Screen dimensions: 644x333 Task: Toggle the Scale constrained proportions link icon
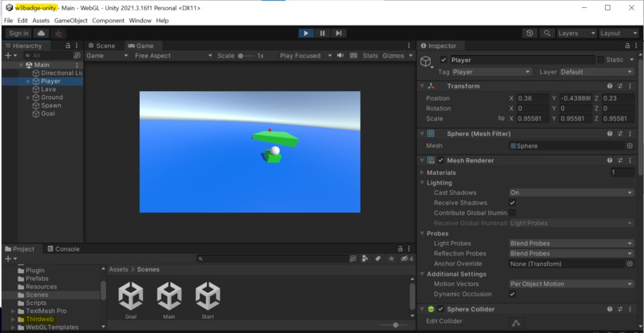501,118
